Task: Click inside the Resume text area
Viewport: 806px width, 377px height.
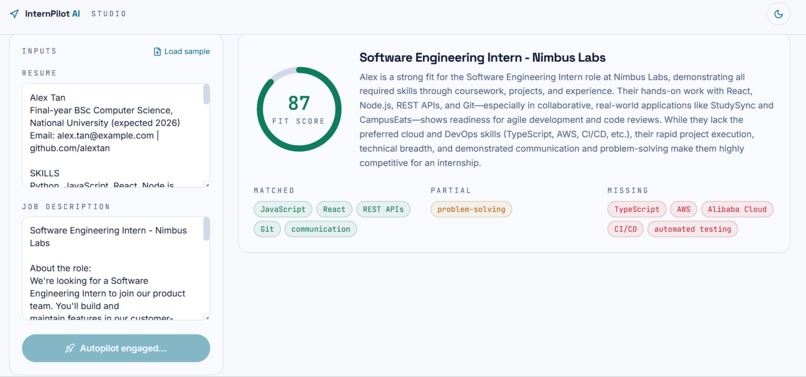Action: tap(116, 136)
